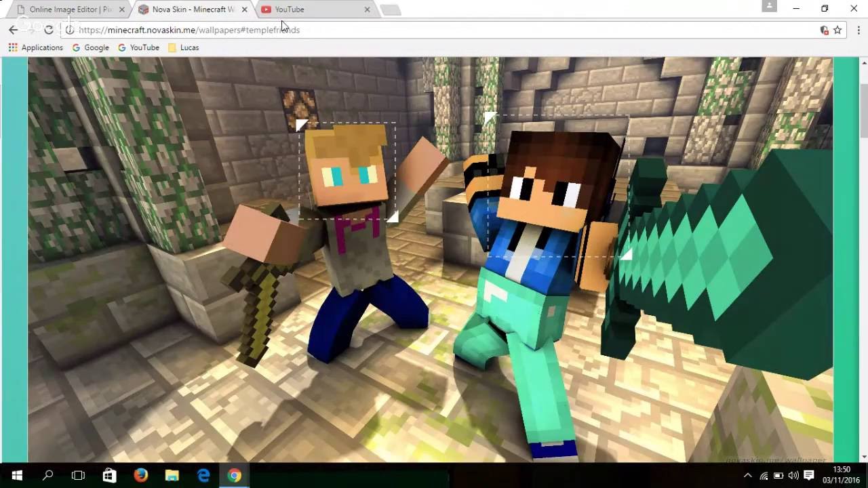
Task: Open Task View on the taskbar
Action: click(78, 475)
